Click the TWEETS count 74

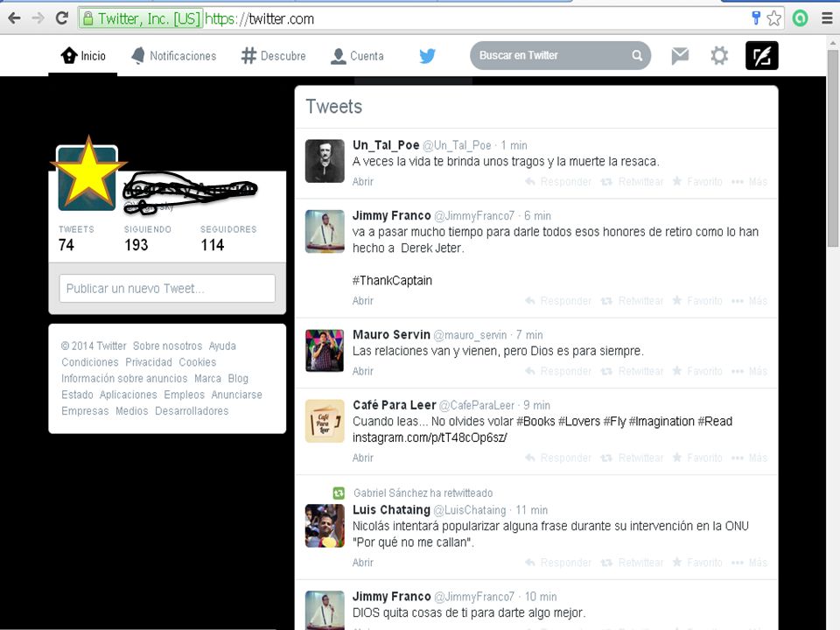[66, 245]
